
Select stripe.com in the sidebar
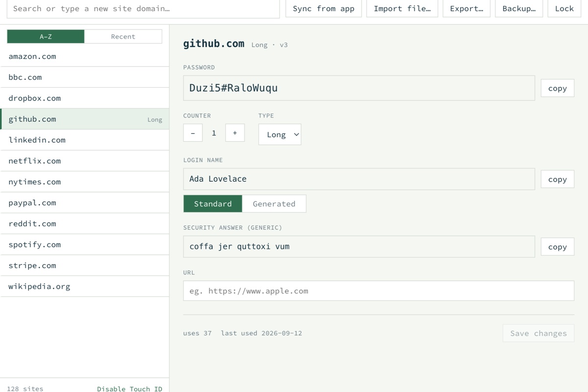click(x=85, y=266)
